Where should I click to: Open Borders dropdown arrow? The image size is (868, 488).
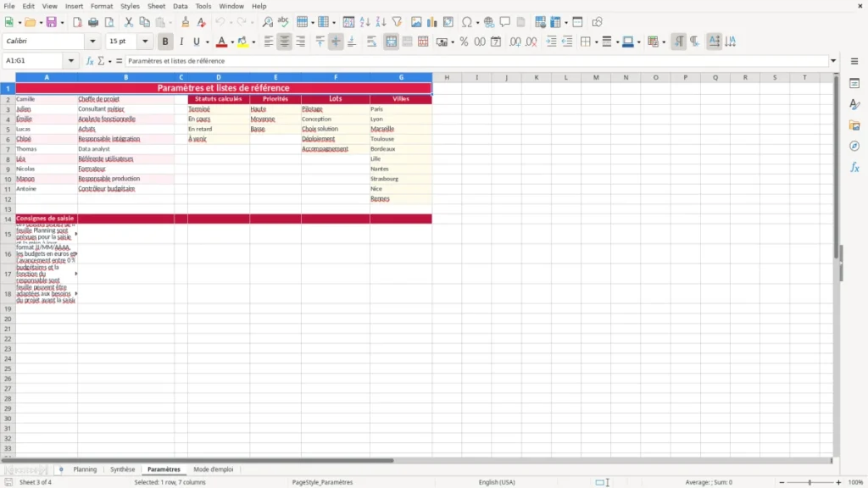pos(596,42)
